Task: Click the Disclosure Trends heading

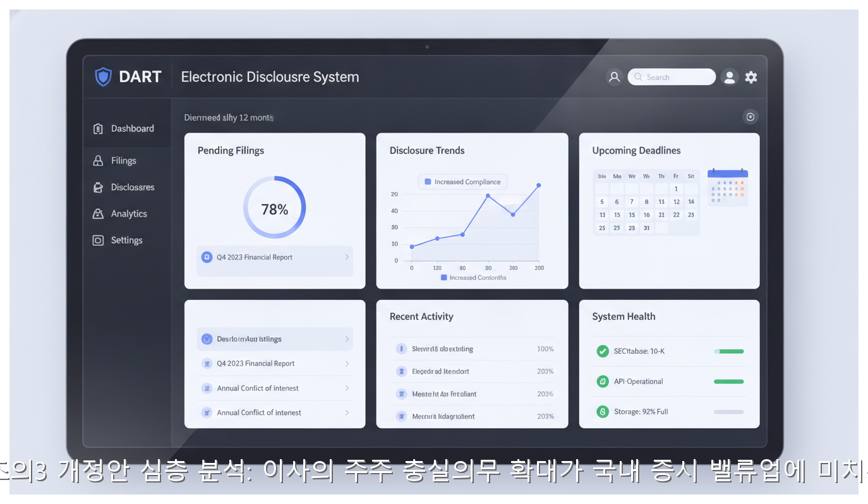Action: [427, 151]
